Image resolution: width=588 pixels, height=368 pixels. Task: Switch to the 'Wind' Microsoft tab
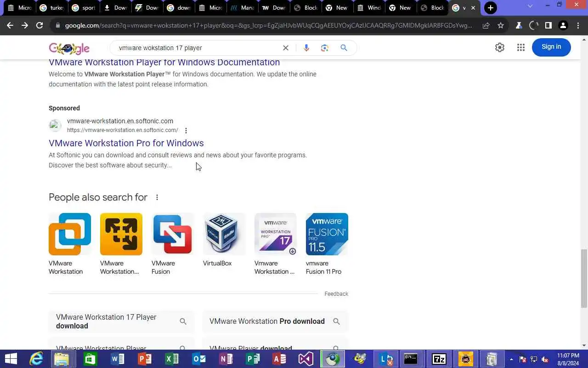pos(369,8)
